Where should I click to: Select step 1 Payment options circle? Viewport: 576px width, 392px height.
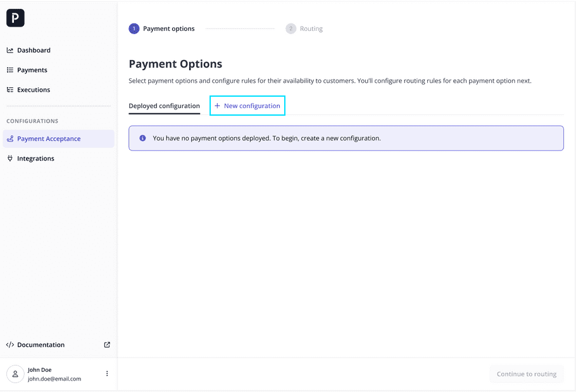pos(134,28)
